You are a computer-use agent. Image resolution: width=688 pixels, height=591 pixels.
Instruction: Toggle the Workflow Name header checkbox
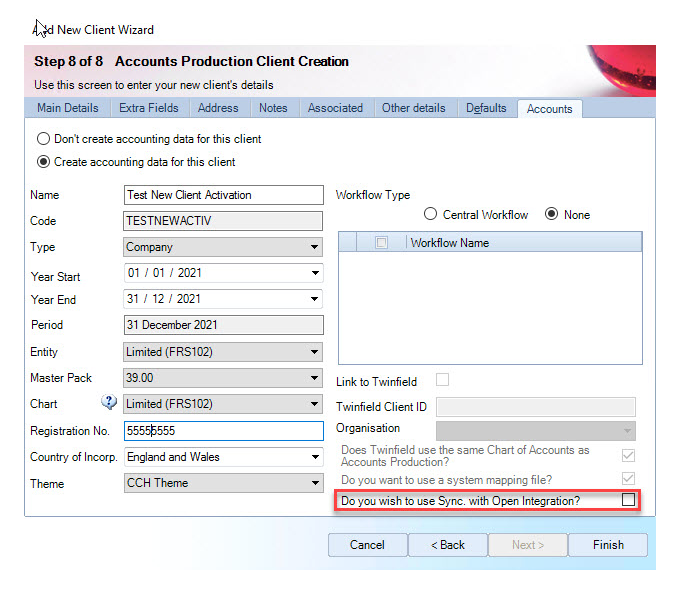point(381,242)
